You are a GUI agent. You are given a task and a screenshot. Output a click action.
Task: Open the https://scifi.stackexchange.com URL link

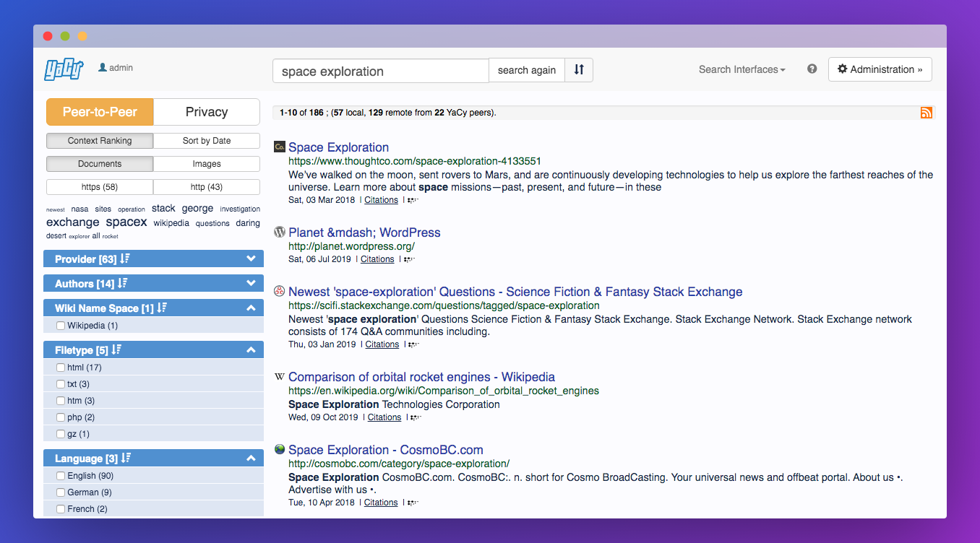coord(444,305)
